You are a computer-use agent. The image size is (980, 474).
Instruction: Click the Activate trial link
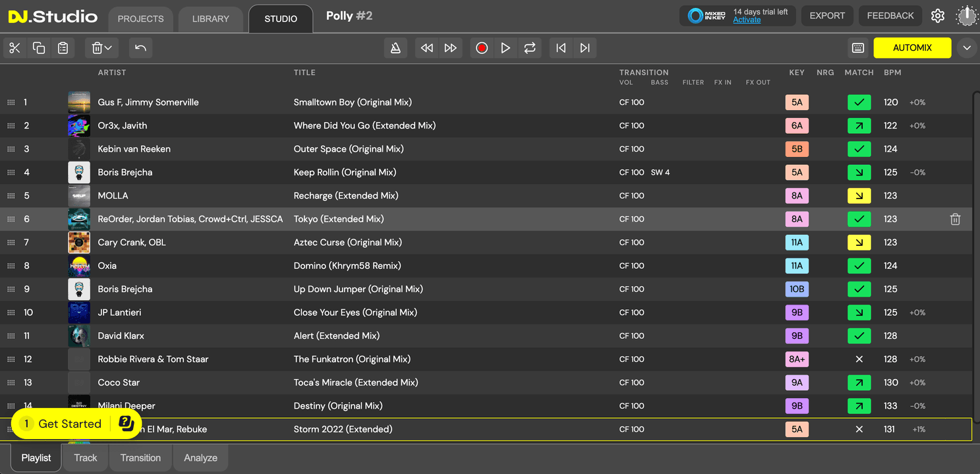click(x=747, y=20)
